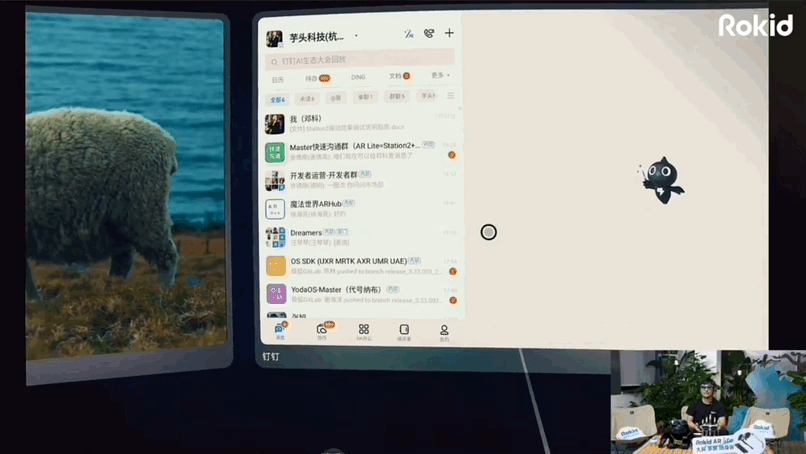Screen dimensions: 806x454
Task: Click the 开发者运营-开发者群 group avatar
Action: click(x=275, y=181)
